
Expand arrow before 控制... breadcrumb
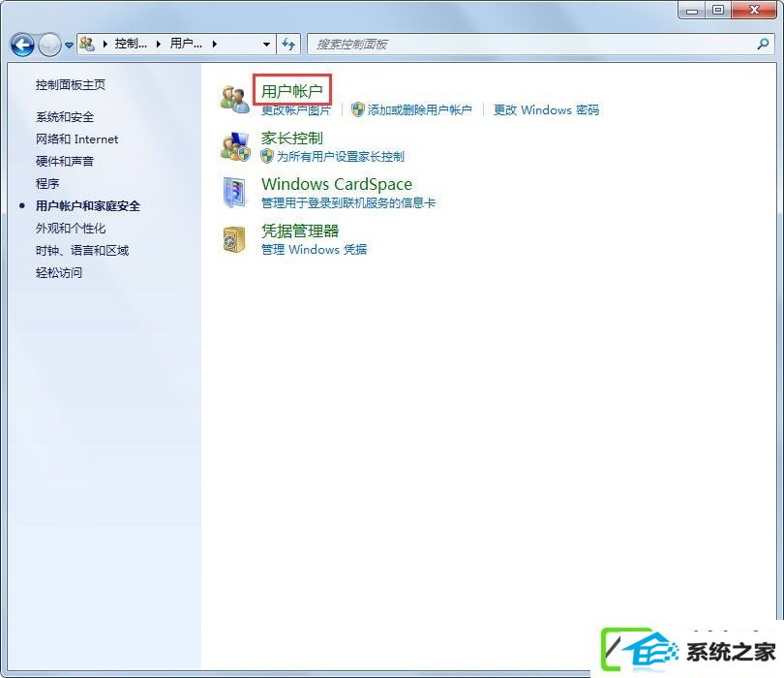point(105,44)
